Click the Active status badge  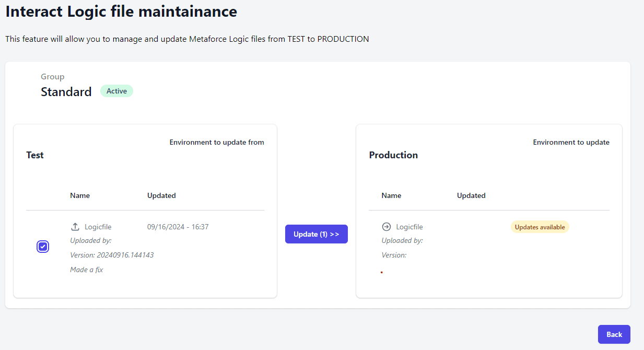pyautogui.click(x=116, y=90)
